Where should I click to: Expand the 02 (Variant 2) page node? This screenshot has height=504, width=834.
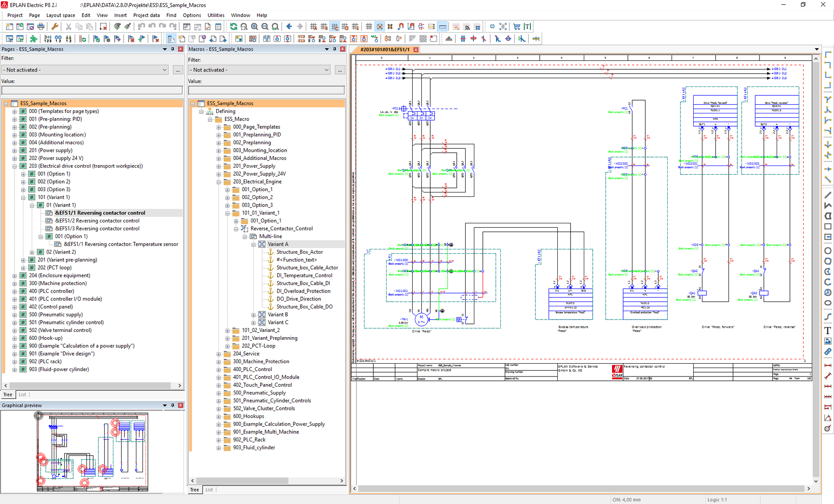tap(32, 252)
